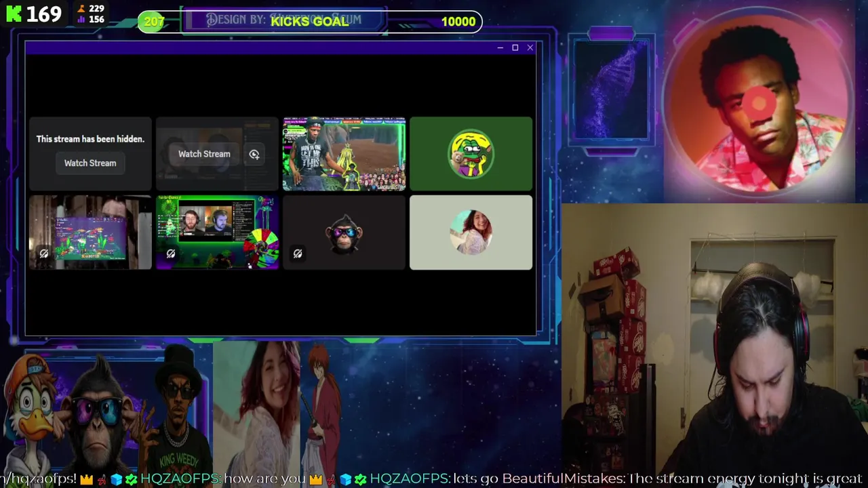Click the muted icon on the fish game webcam tile
The image size is (868, 488).
pyautogui.click(x=44, y=253)
